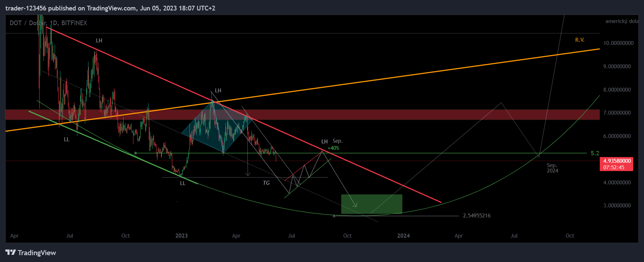Click the 6.00000000 price axis label
644x262 pixels.
(617, 136)
